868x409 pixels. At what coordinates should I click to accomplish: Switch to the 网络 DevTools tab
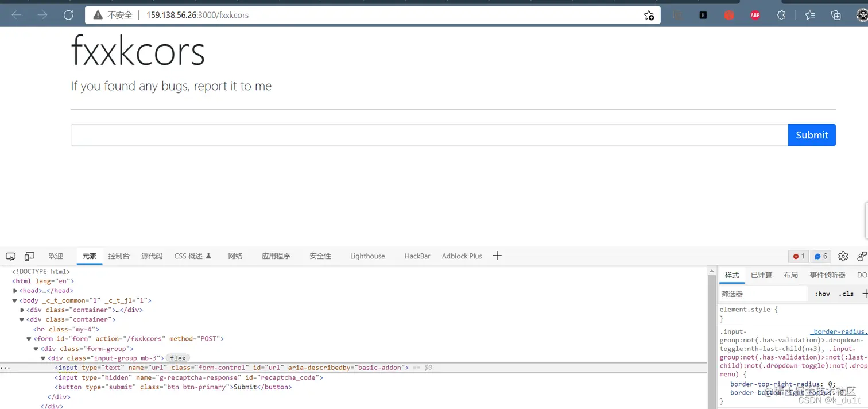(235, 256)
